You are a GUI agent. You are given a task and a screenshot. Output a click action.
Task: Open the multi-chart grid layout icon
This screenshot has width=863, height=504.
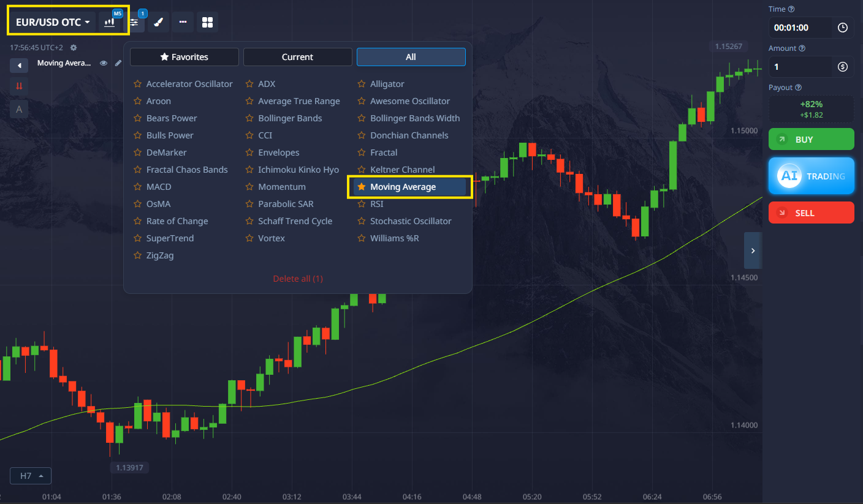(207, 23)
